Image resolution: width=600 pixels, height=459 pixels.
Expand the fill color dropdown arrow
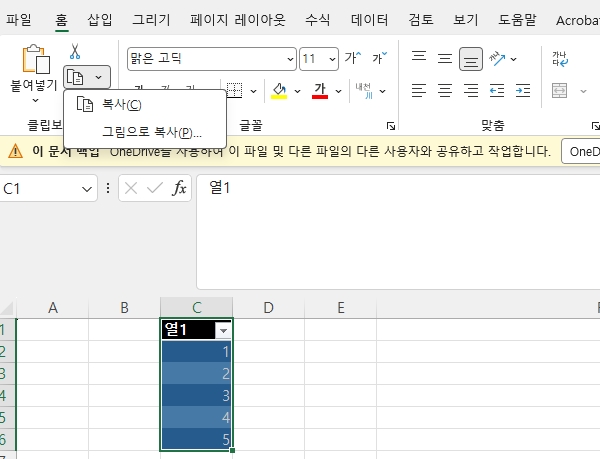(x=297, y=91)
